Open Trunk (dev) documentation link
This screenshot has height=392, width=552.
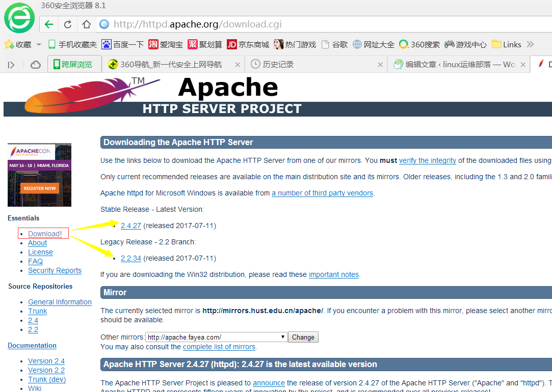[47, 379]
